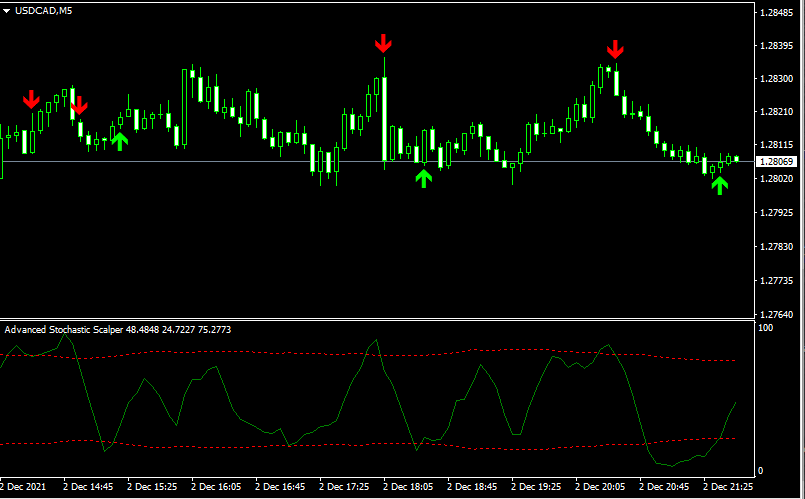This screenshot has width=805, height=499.
Task: Click the green buy arrow near 18:05
Action: click(423, 178)
